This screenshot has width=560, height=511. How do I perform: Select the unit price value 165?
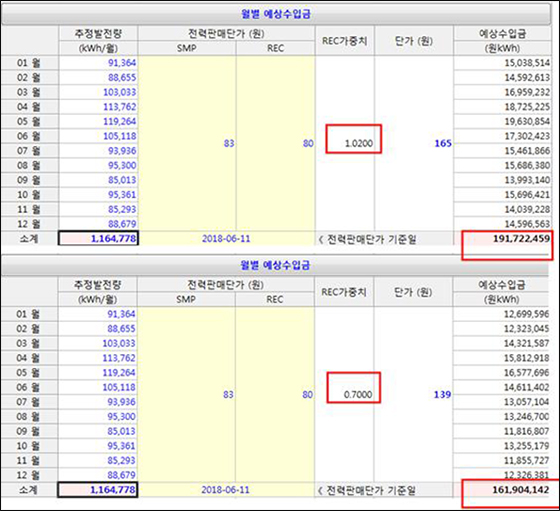pyautogui.click(x=443, y=144)
